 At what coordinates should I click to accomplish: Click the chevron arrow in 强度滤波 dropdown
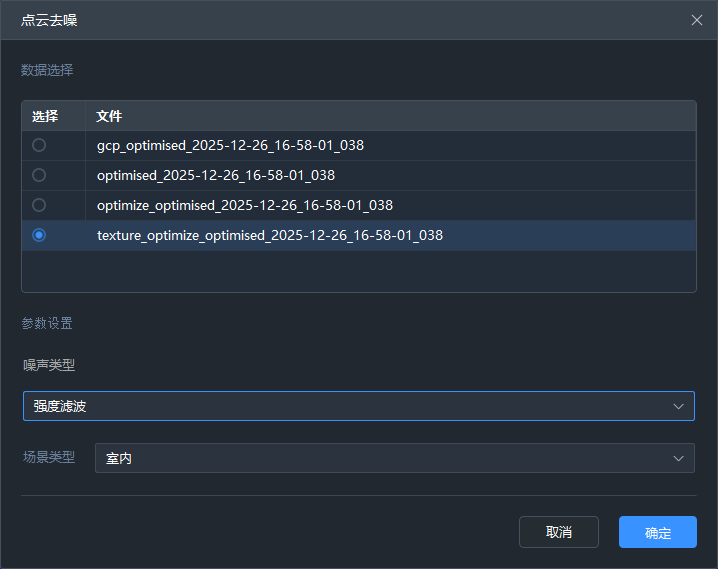click(679, 406)
